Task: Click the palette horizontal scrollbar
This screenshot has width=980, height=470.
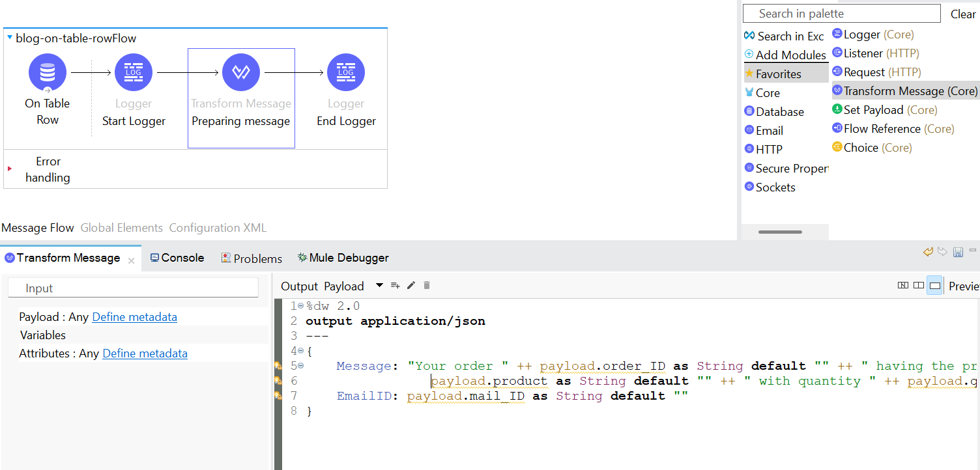Action: (780, 232)
